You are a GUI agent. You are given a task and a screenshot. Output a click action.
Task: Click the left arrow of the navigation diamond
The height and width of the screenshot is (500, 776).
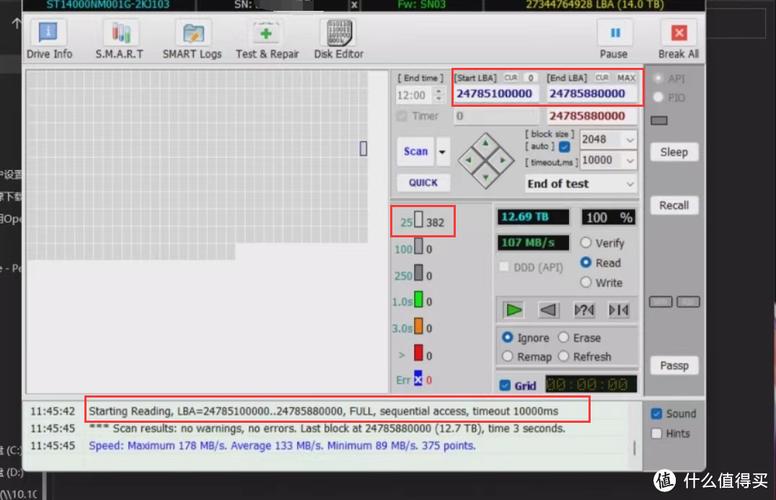pos(469,160)
